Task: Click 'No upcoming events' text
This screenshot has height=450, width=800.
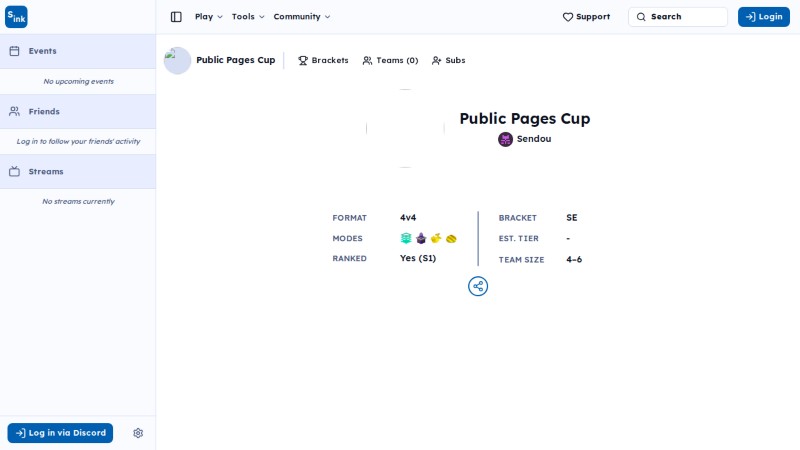Action: [79, 81]
